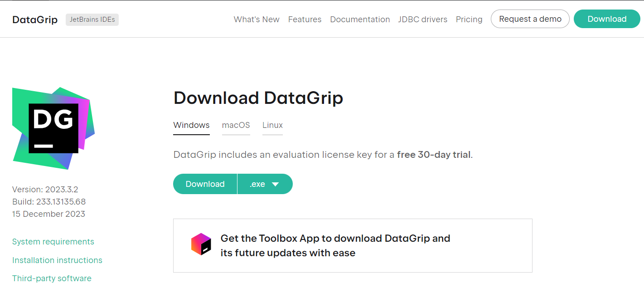Expand the .exe installer type dropdown
This screenshot has height=288, width=644.
click(265, 184)
